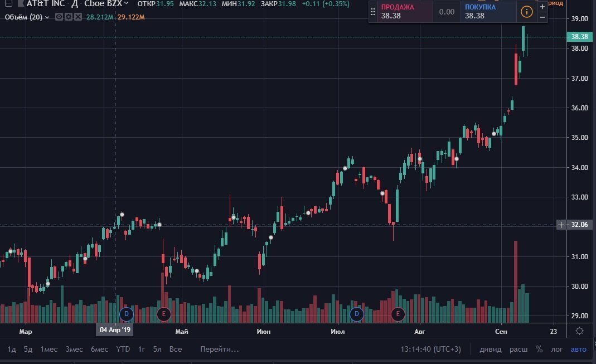Click the April dividend marker D

click(126, 314)
